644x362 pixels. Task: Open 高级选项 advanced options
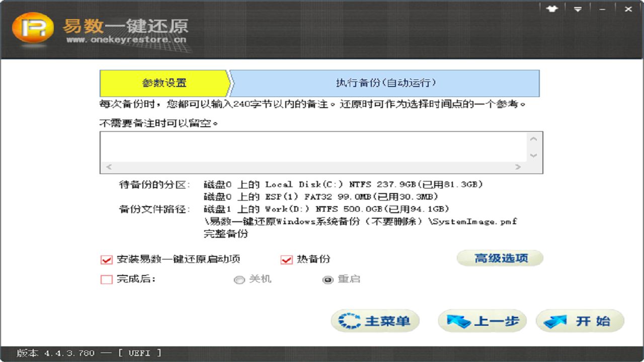[x=500, y=258]
